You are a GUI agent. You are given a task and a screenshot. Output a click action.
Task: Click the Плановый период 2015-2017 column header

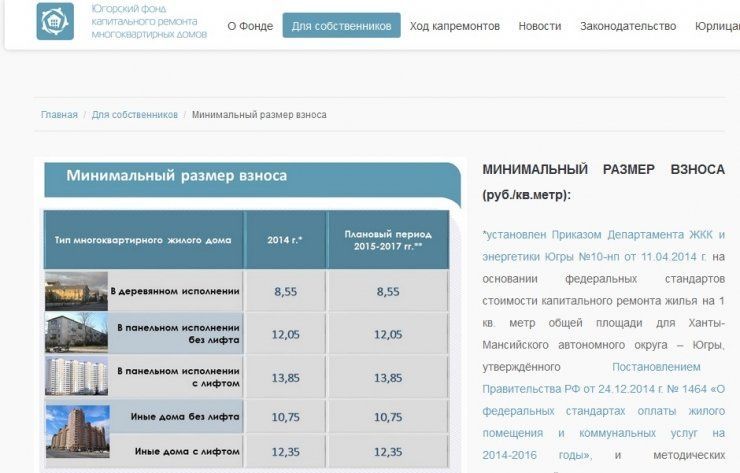pos(388,240)
